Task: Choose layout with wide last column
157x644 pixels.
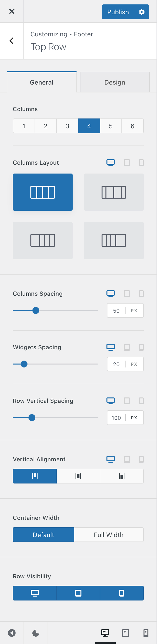Action: coord(114,240)
